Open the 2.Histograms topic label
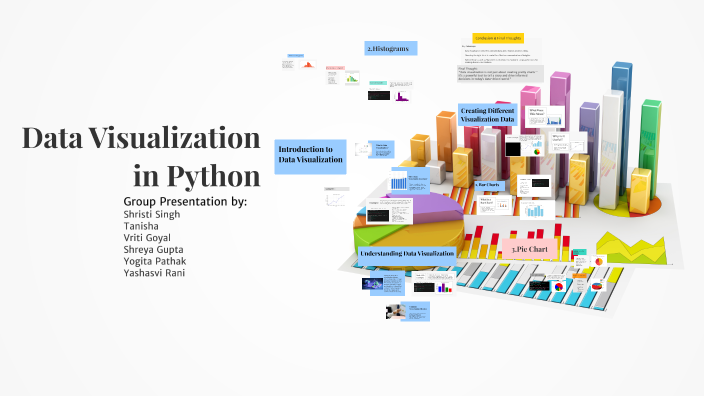This screenshot has height=396, width=704. tap(391, 48)
